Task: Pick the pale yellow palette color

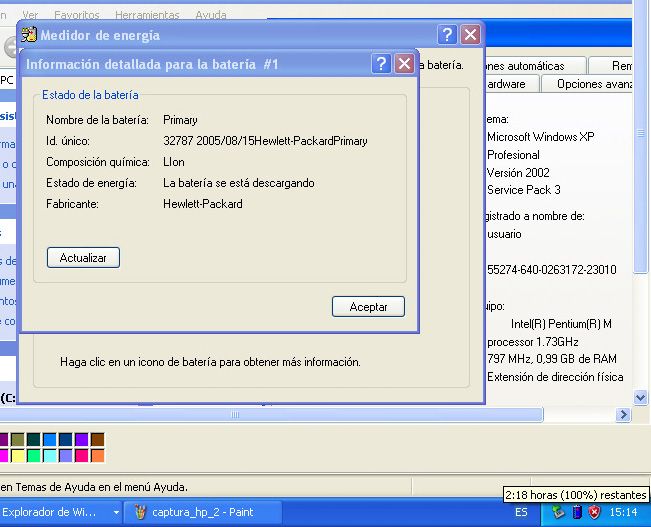Action: click(18, 456)
